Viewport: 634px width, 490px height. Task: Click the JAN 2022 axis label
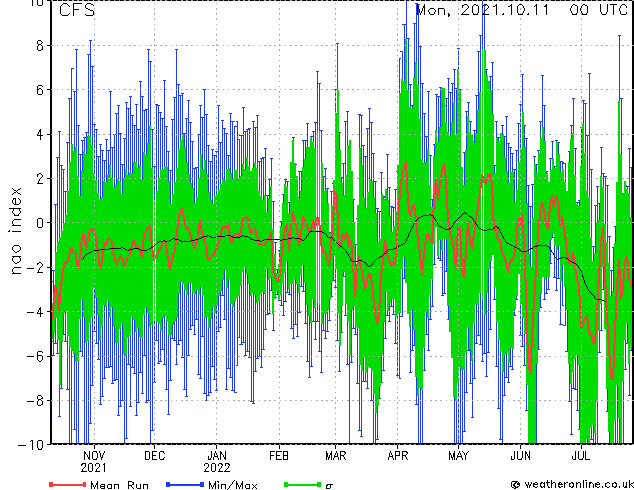[217, 462]
